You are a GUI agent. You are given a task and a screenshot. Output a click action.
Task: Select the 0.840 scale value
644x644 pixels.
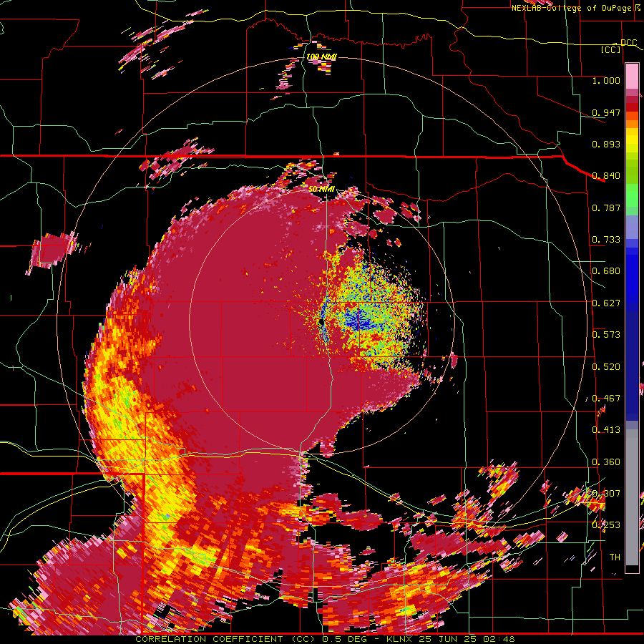(x=606, y=176)
